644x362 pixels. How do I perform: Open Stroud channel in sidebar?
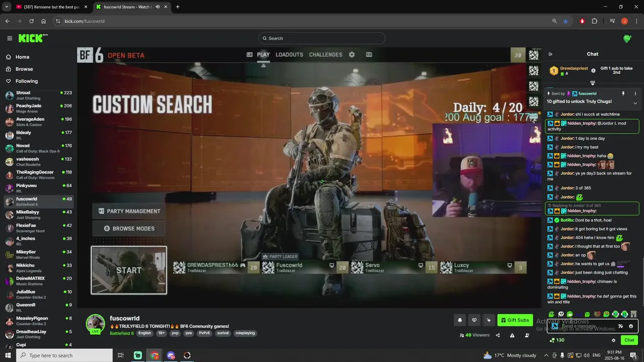coord(39,96)
